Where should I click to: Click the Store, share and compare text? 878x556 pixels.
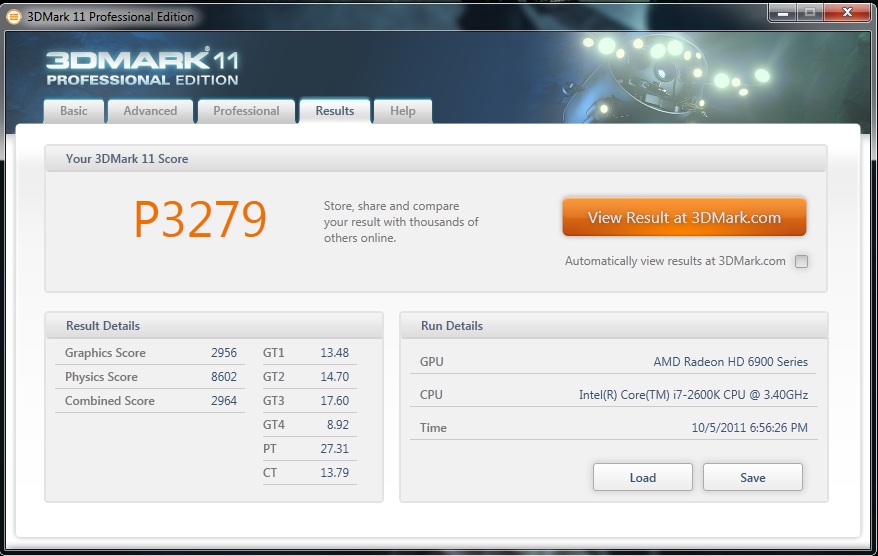point(401,222)
